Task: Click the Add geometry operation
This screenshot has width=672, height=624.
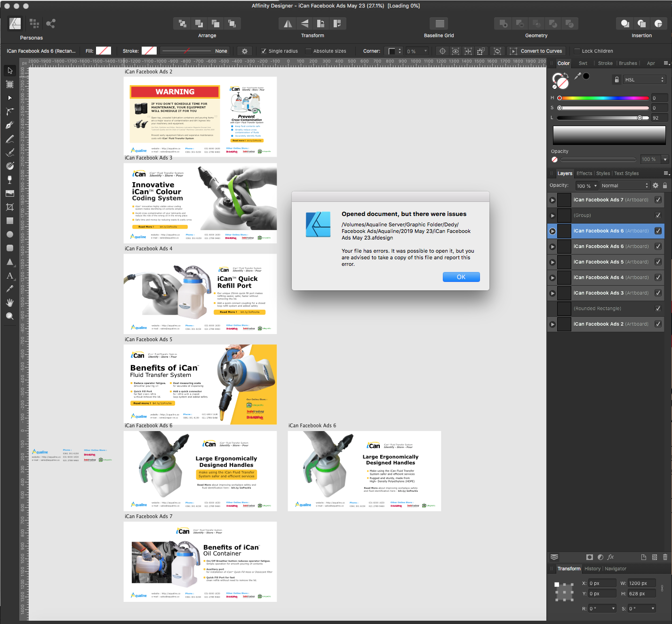Action: (504, 24)
